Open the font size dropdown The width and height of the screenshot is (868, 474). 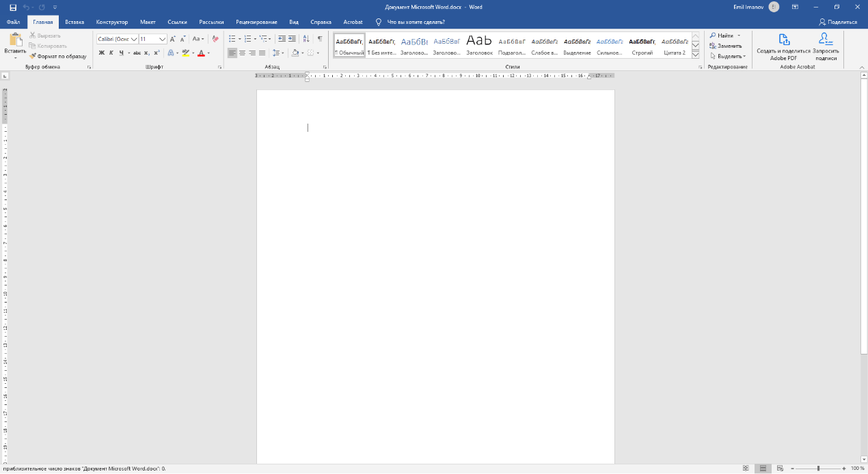point(163,39)
